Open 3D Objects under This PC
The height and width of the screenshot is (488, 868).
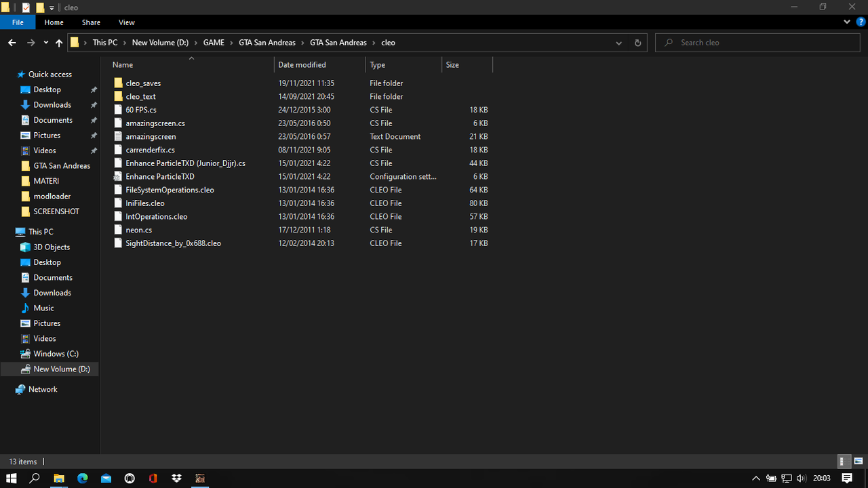click(x=52, y=247)
